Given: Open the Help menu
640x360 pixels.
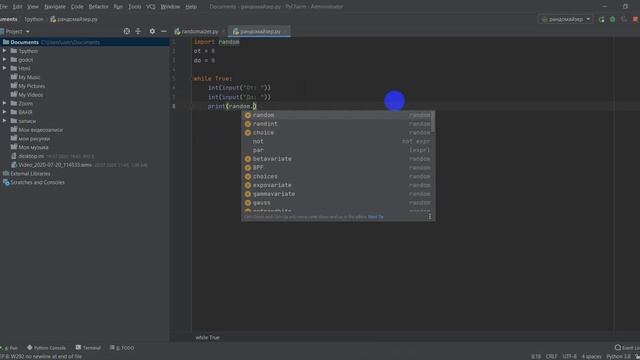Looking at the screenshot, I should [x=191, y=7].
